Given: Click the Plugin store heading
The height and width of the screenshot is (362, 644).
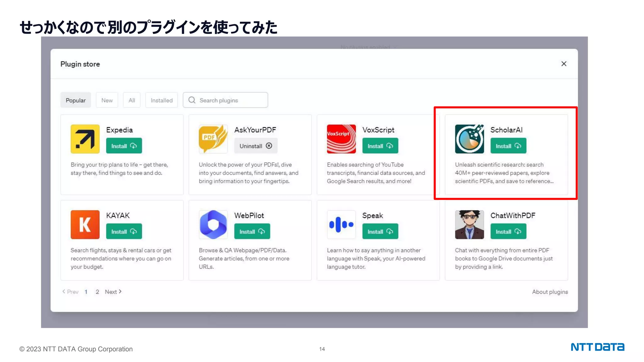Looking at the screenshot, I should pos(80,64).
